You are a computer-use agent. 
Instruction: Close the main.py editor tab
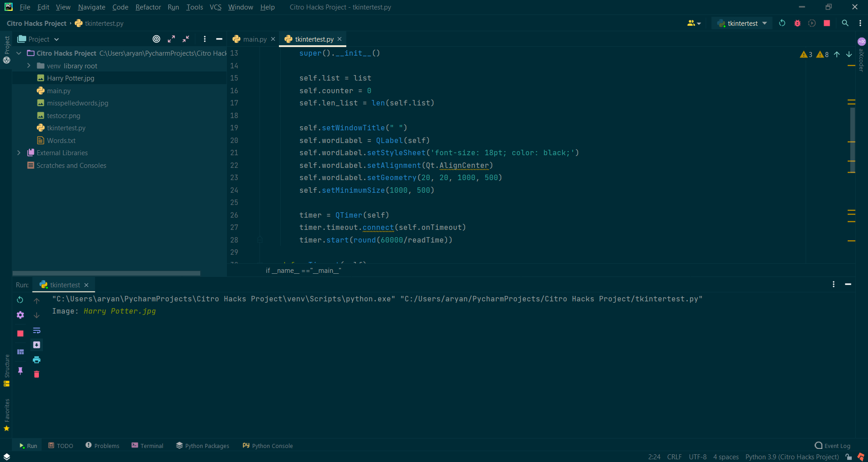273,39
